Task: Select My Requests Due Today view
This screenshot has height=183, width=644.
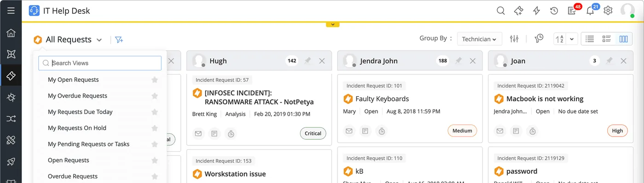Action: click(80, 112)
